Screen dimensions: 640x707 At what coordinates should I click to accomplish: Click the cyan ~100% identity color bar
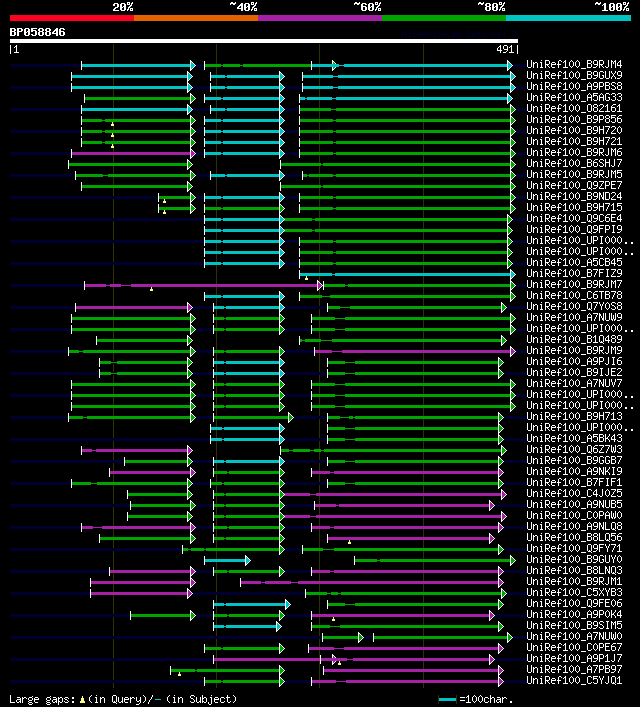(x=568, y=18)
